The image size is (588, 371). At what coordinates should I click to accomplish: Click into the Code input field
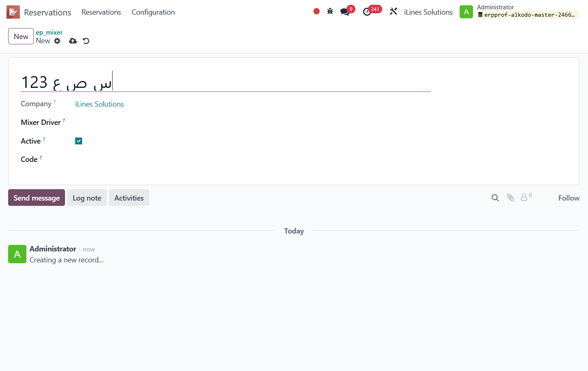click(252, 159)
